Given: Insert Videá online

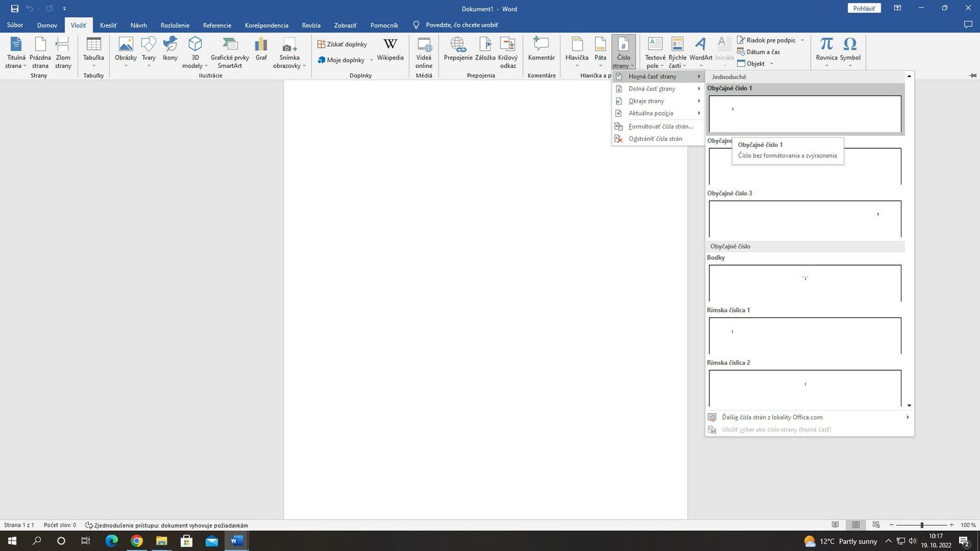Looking at the screenshot, I should point(424,53).
